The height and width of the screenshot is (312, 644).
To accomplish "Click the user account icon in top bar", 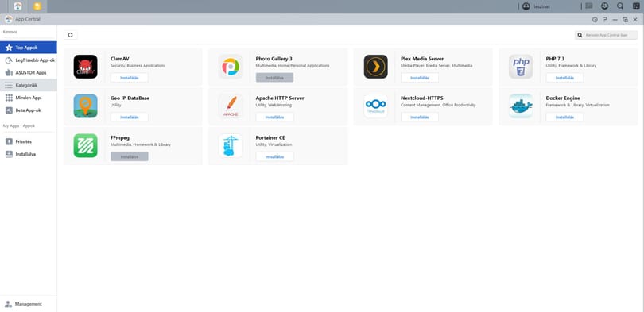I will [526, 6].
